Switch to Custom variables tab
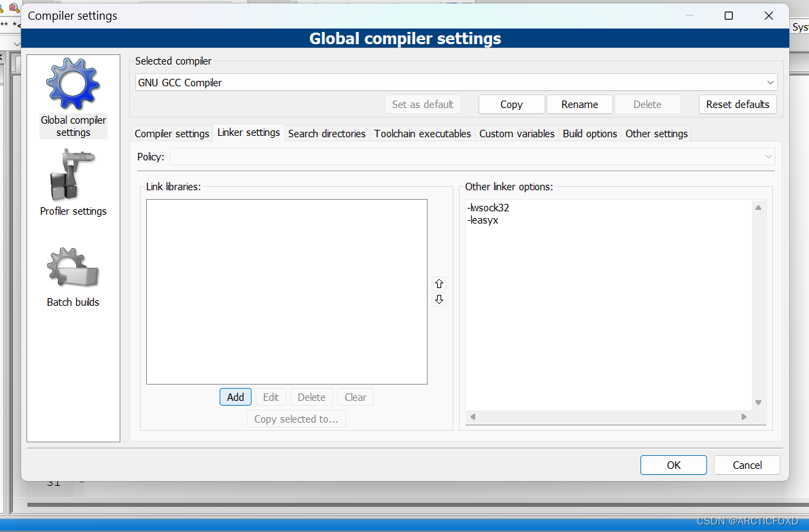The width and height of the screenshot is (809, 532). point(517,133)
